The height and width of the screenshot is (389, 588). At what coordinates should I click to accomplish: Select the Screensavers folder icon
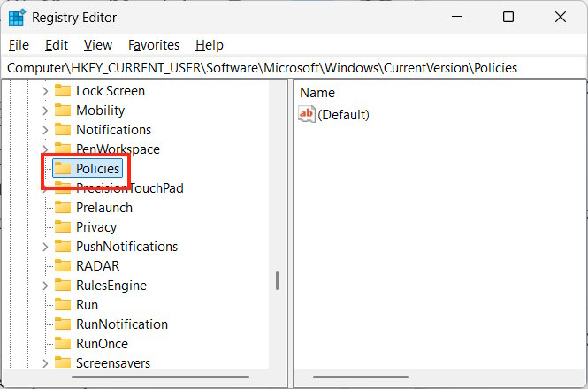[x=63, y=362]
